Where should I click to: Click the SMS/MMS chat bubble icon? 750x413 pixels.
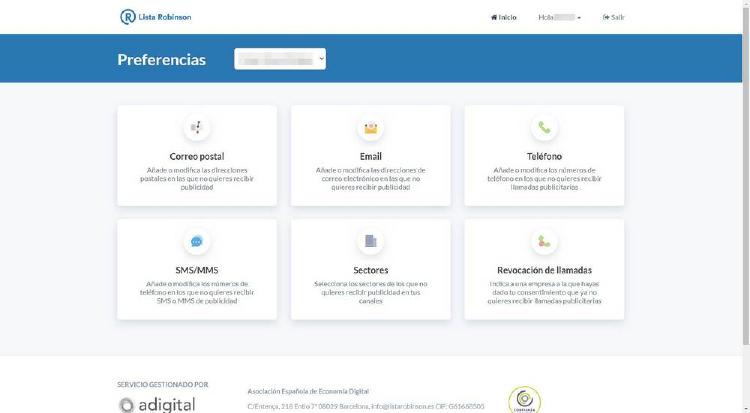click(x=197, y=241)
